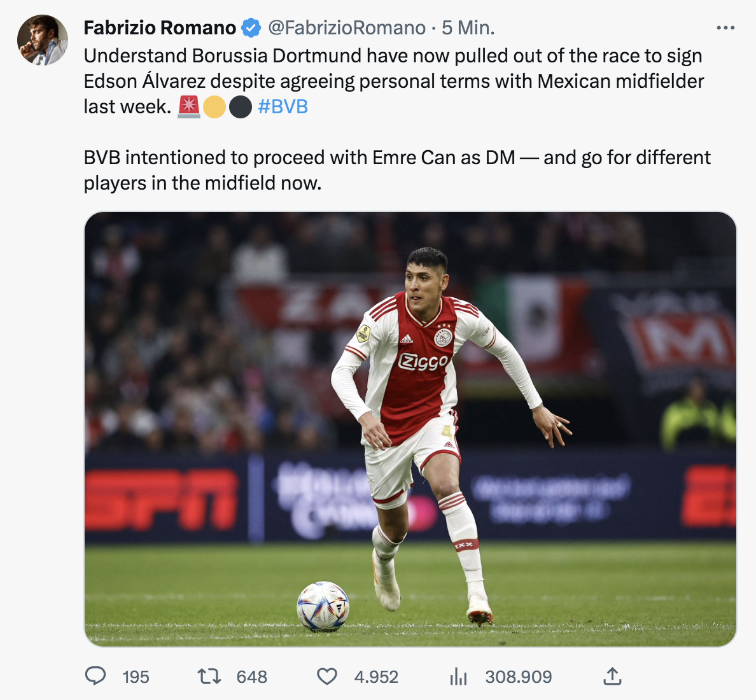
Task: Click the red siren emoji in tweet
Action: tap(189, 107)
